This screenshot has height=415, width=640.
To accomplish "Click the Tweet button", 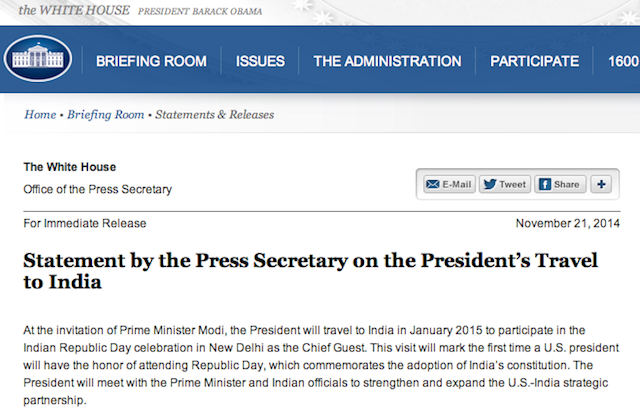I will point(505,184).
